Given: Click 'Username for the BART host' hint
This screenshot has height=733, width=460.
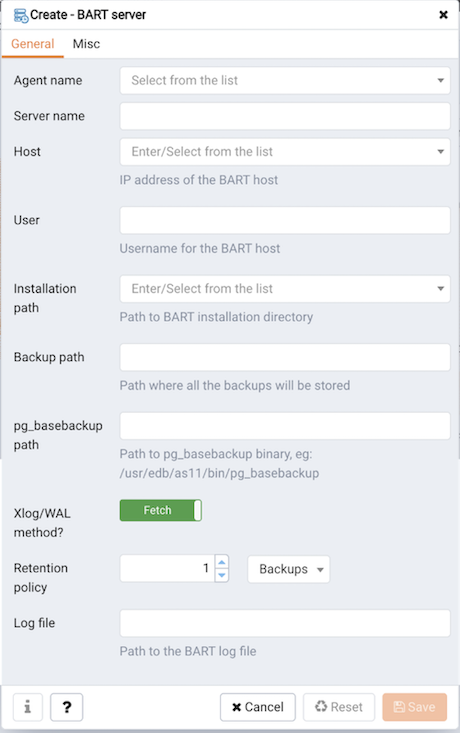Looking at the screenshot, I should (x=200, y=248).
